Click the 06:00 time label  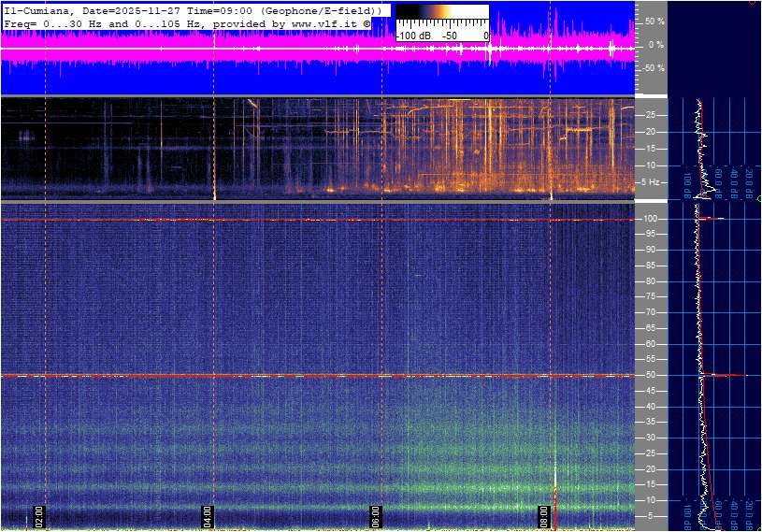click(375, 515)
